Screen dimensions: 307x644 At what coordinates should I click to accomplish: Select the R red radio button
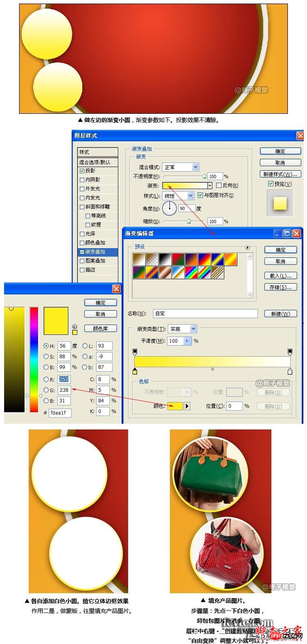[46, 380]
